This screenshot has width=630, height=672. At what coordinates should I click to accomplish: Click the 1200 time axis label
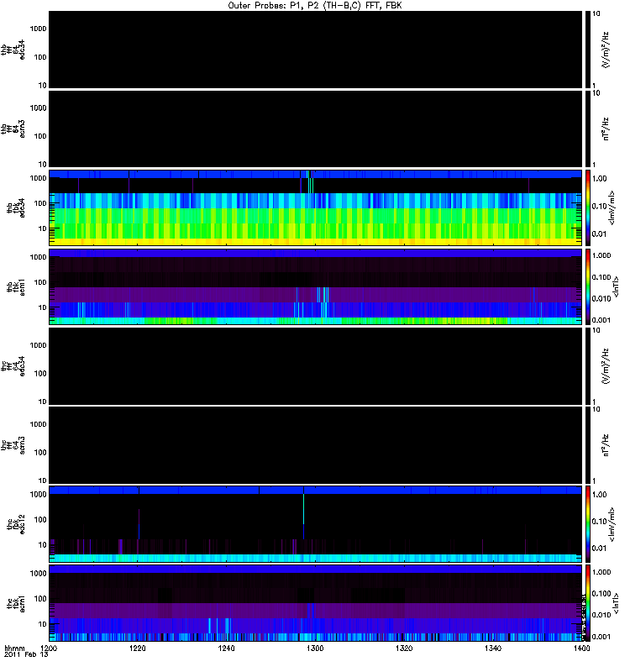tap(50, 649)
